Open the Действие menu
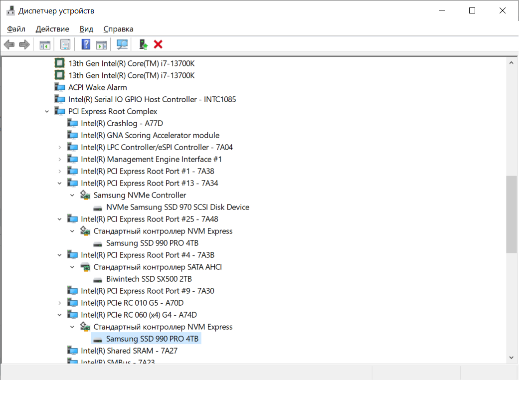 pyautogui.click(x=52, y=29)
